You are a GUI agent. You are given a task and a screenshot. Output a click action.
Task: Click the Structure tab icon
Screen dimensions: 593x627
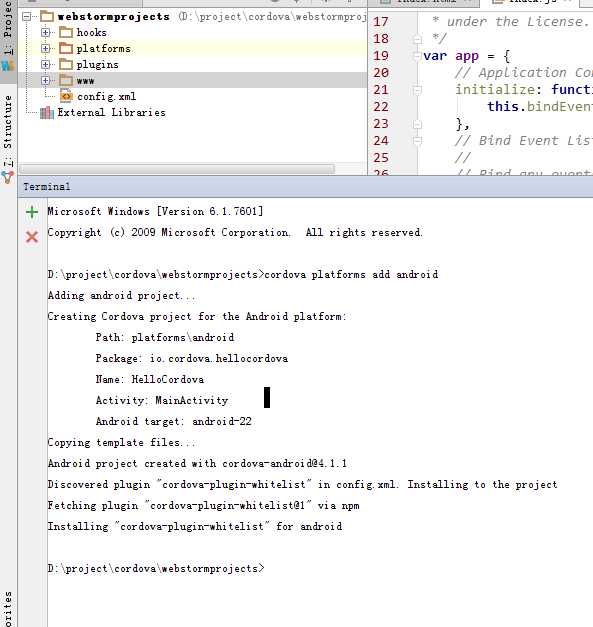click(x=8, y=177)
